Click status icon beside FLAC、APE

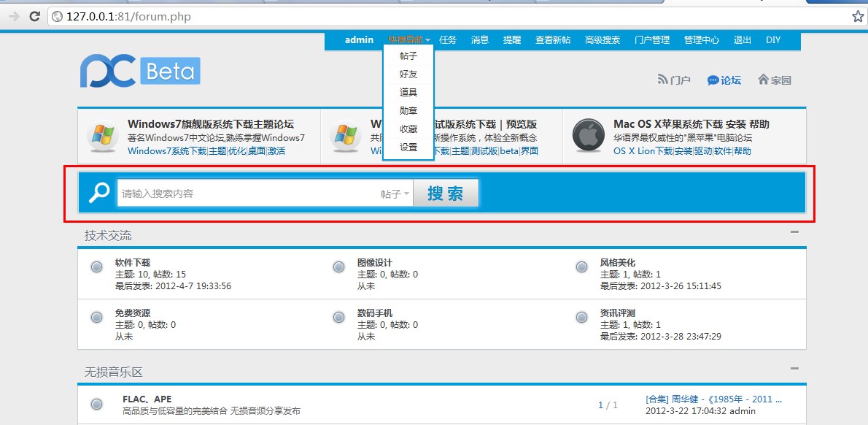[96, 405]
